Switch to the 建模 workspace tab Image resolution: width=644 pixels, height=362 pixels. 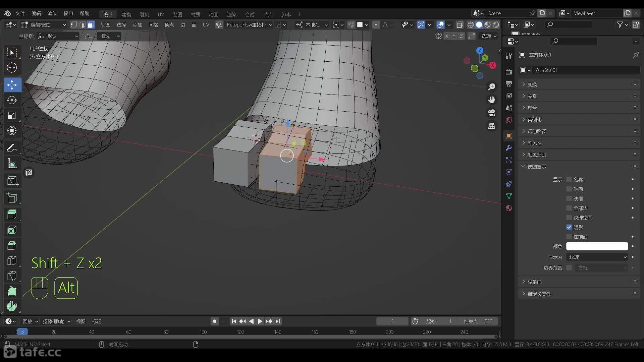pos(126,14)
